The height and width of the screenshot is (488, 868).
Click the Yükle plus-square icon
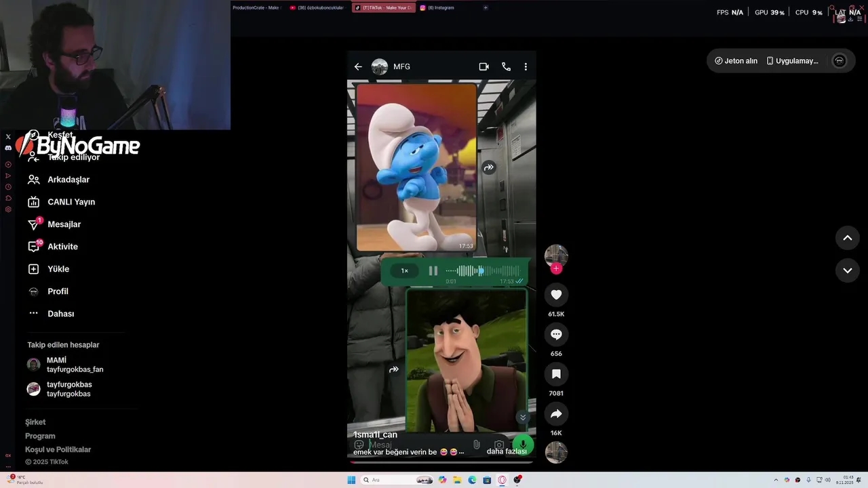click(33, 269)
